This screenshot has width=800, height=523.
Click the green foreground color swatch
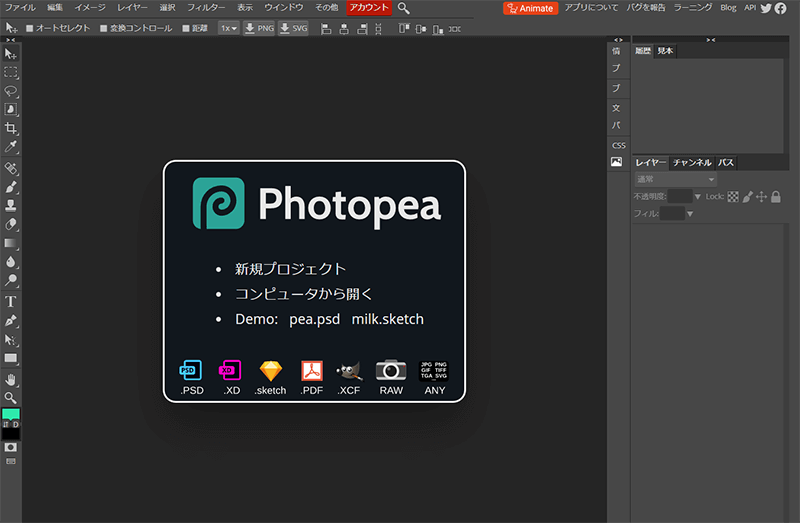[11, 413]
